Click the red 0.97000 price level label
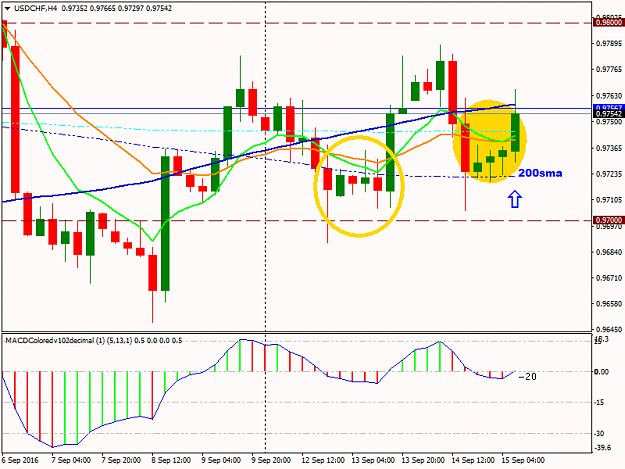Image resolution: width=625 pixels, height=469 pixels. [x=609, y=220]
